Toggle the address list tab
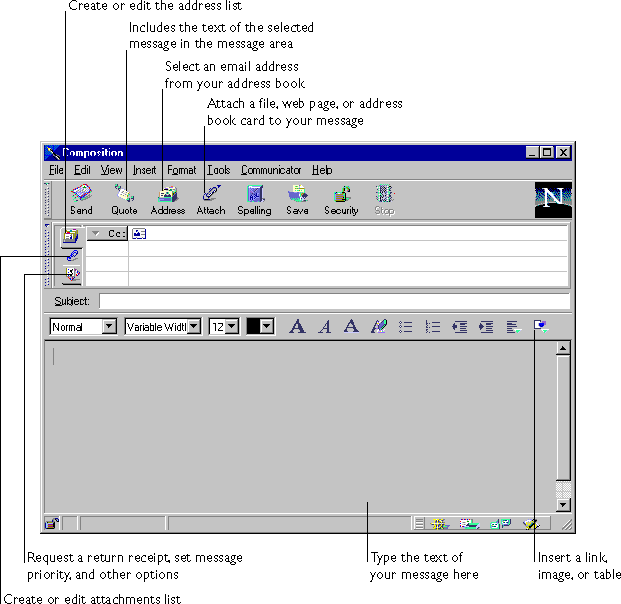This screenshot has height=604, width=621. (x=70, y=236)
